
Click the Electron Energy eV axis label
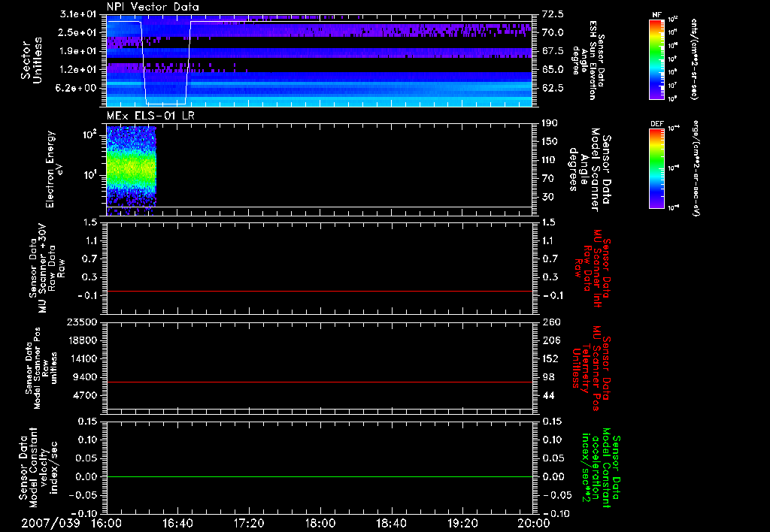pyautogui.click(x=54, y=169)
